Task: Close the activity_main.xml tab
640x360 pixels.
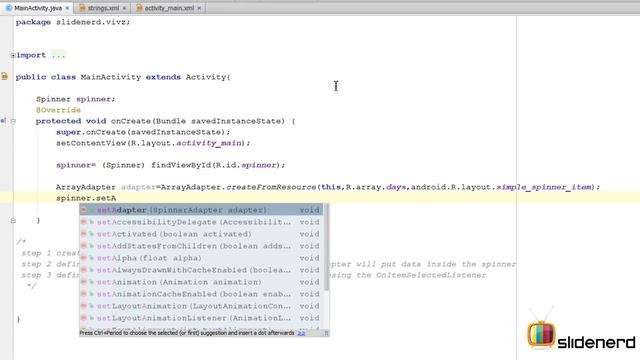Action: click(199, 8)
